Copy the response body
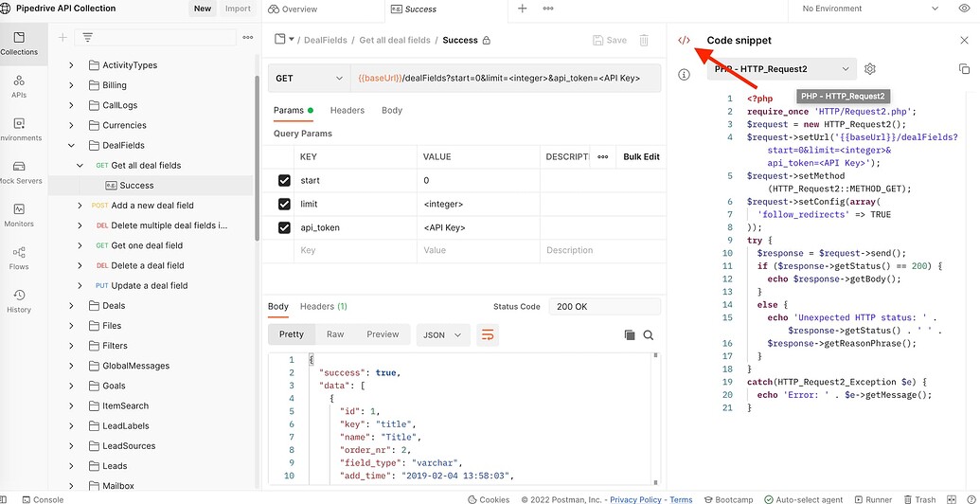 coord(630,335)
